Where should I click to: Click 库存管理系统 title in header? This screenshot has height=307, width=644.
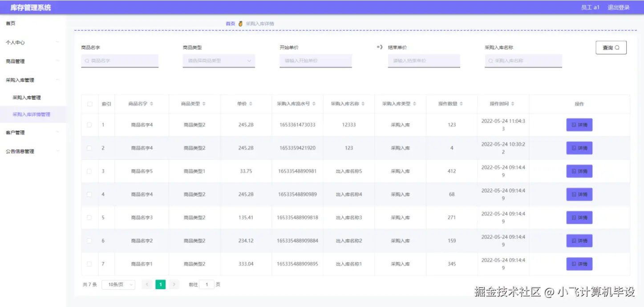[x=31, y=8]
